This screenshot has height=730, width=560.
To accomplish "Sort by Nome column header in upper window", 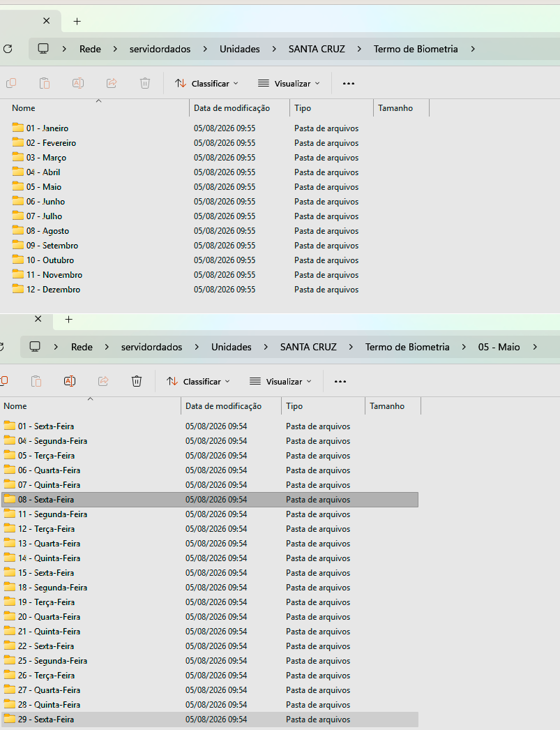I will pyautogui.click(x=23, y=108).
